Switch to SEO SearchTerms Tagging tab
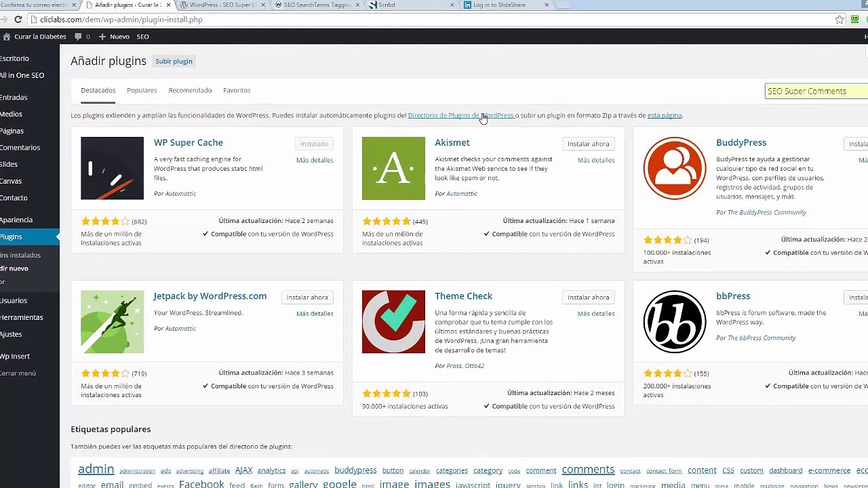The height and width of the screenshot is (488, 868). pyautogui.click(x=315, y=5)
